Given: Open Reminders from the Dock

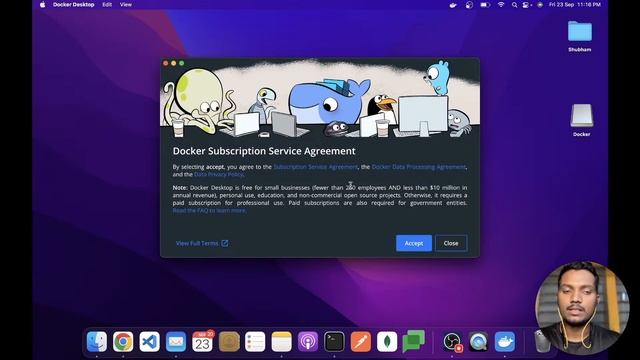Looking at the screenshot, I should pos(255,341).
